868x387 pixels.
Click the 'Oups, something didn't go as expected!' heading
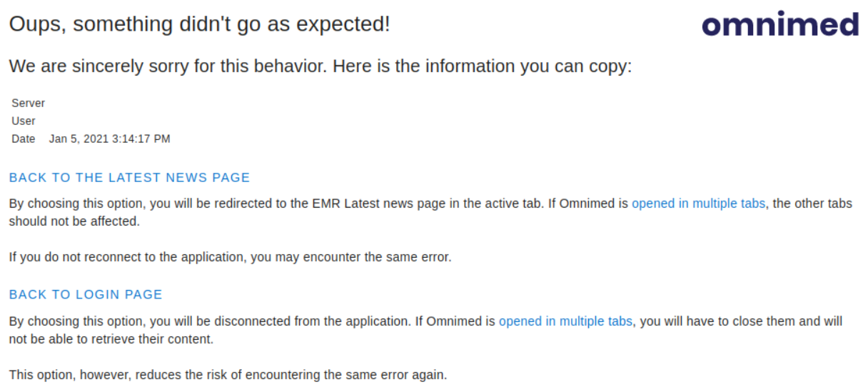[199, 25]
